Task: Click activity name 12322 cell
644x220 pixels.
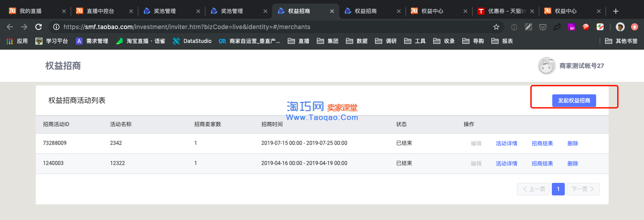Action: (117, 164)
